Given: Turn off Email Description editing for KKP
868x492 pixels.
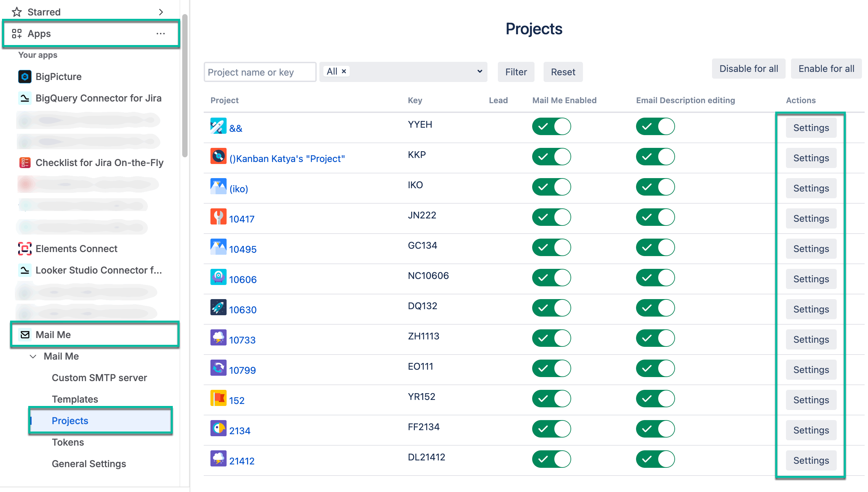Looking at the screenshot, I should [655, 157].
